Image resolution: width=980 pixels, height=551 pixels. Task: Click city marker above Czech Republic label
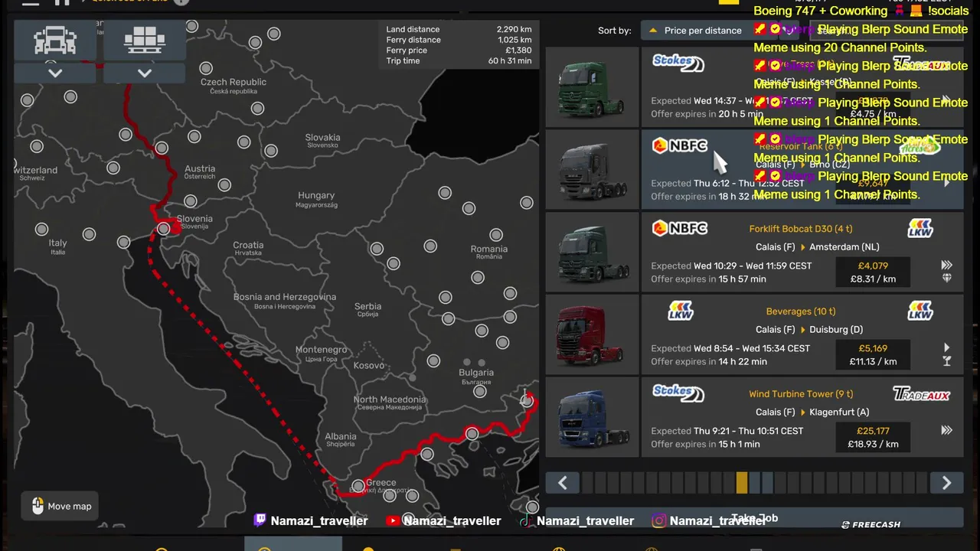tap(205, 70)
